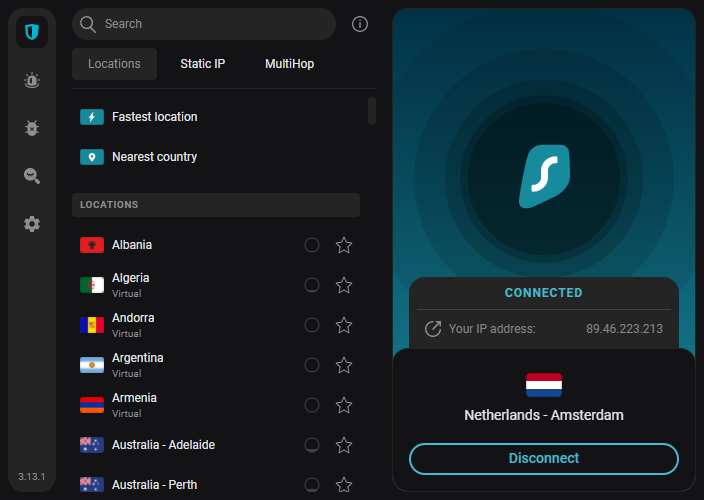
Task: Open the Antivirus bug icon in sidebar
Action: click(32, 128)
